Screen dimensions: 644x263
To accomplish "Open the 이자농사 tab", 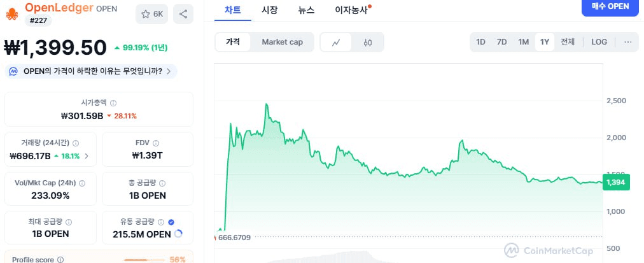I will coord(351,10).
